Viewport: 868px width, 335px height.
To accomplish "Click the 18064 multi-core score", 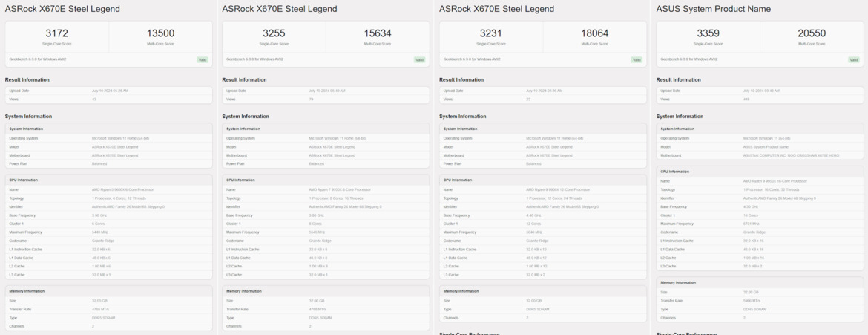I will (x=594, y=33).
